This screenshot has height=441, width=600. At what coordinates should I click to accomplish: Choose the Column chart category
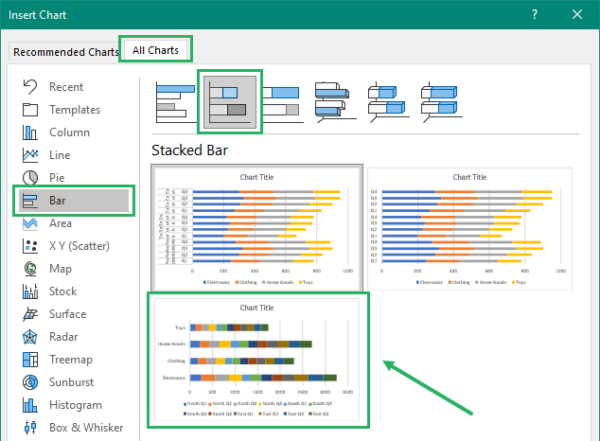tap(70, 132)
